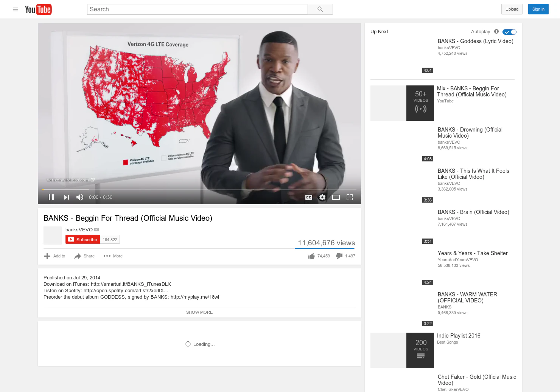The height and width of the screenshot is (392, 560).
Task: Click the 11,604,676 views text
Action: point(327,243)
